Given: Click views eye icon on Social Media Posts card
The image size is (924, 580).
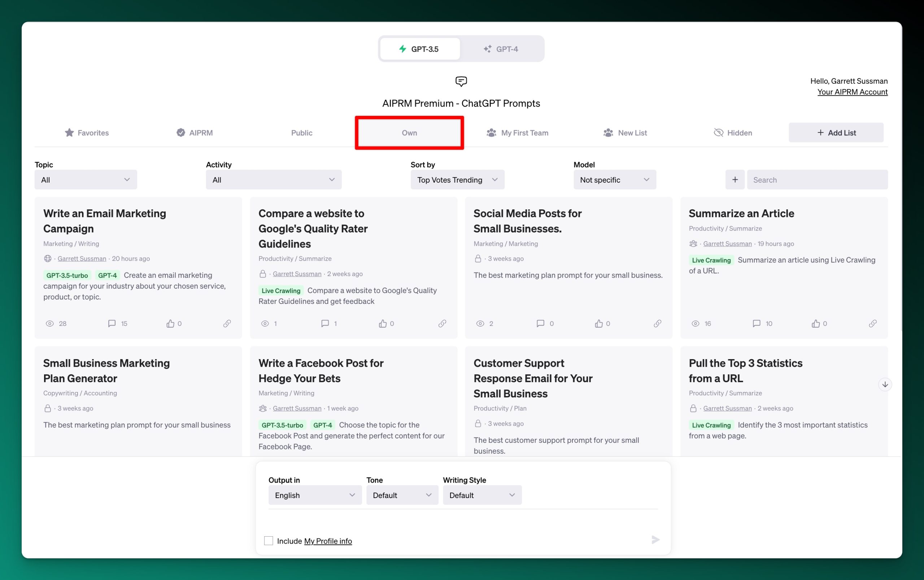Looking at the screenshot, I should click(x=480, y=323).
